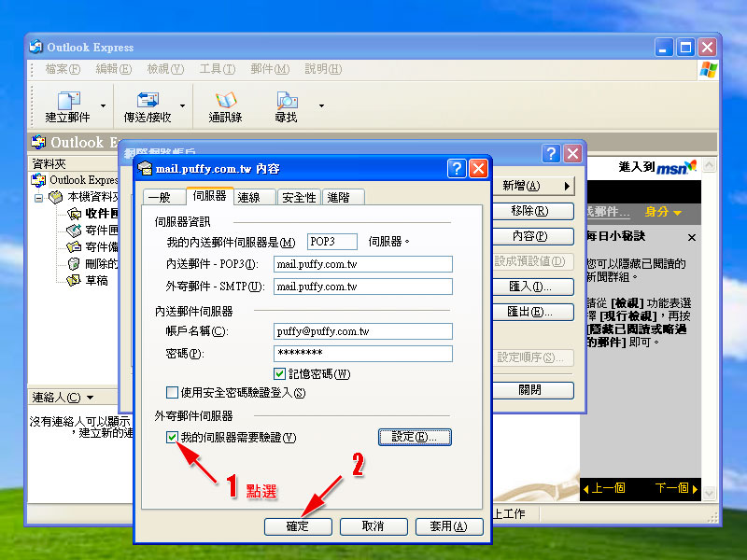The height and width of the screenshot is (560, 747).
Task: Click Properties (內容) in Internet Accounts dialog
Action: pos(532,236)
